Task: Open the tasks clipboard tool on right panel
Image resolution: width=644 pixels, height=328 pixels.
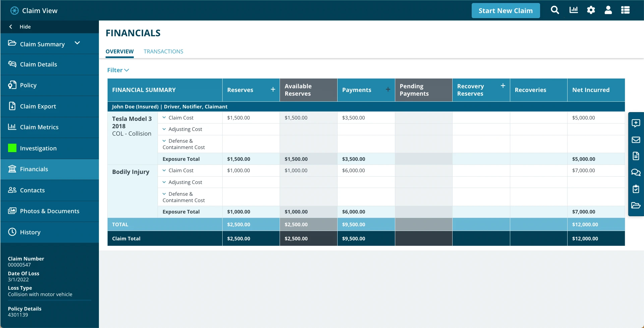Action: 636,189
